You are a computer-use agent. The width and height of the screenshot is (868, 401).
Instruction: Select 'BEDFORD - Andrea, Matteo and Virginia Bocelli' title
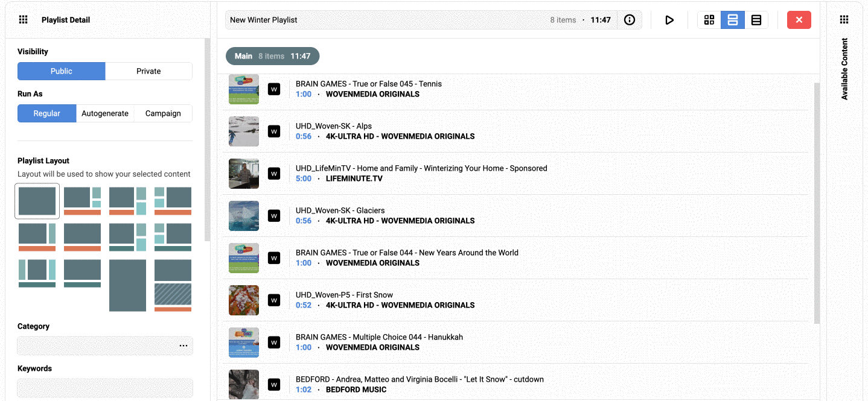point(420,379)
